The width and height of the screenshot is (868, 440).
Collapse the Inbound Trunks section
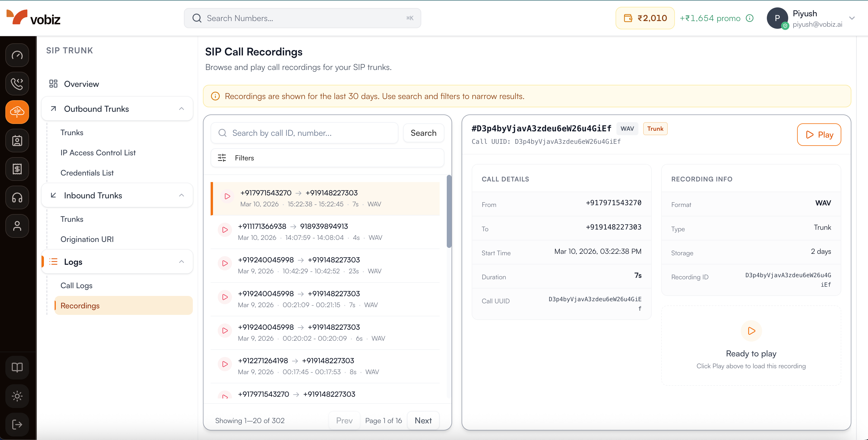coord(181,195)
